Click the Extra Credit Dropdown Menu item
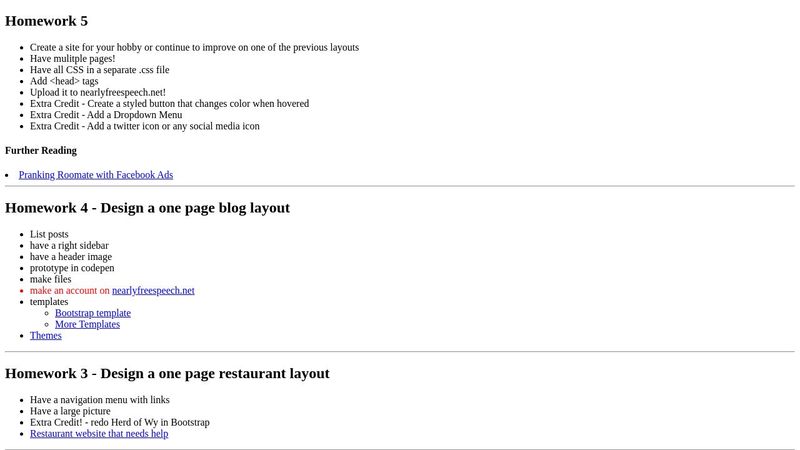 tap(106, 115)
